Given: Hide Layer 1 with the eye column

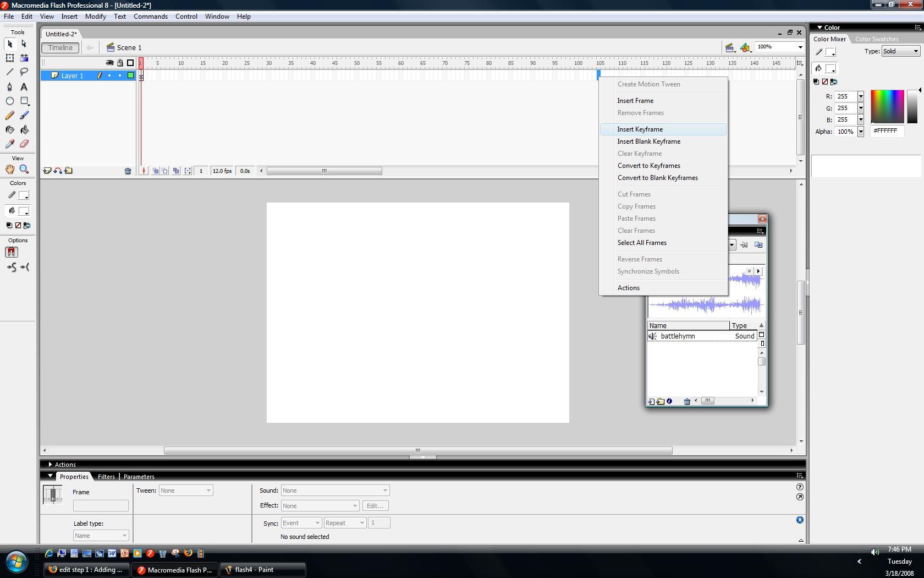Looking at the screenshot, I should 110,75.
